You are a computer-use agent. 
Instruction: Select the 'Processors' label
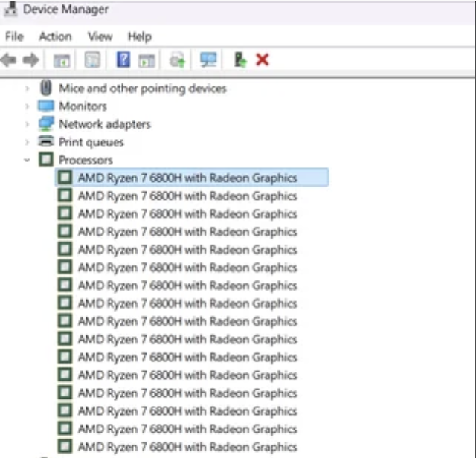[86, 161]
